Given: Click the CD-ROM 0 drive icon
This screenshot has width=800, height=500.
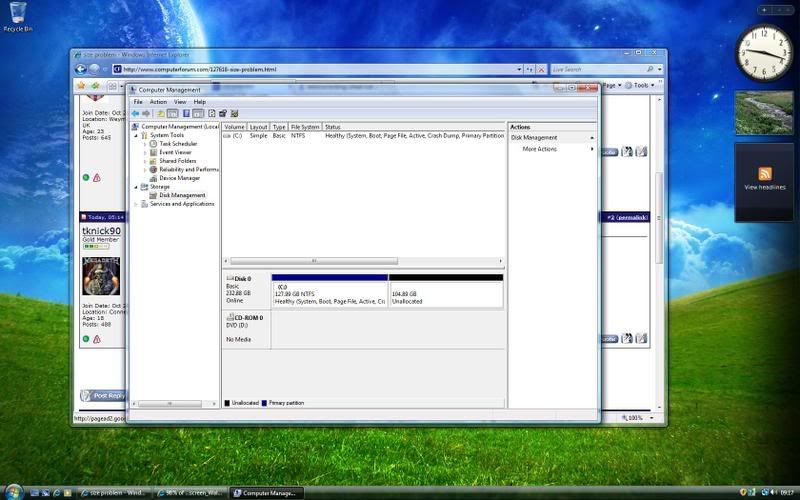Looking at the screenshot, I should click(231, 316).
